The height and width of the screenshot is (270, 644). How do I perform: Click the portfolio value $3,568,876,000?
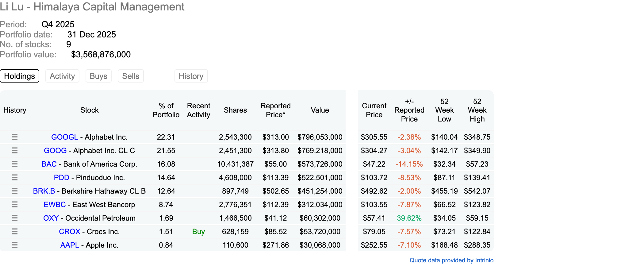tap(101, 55)
